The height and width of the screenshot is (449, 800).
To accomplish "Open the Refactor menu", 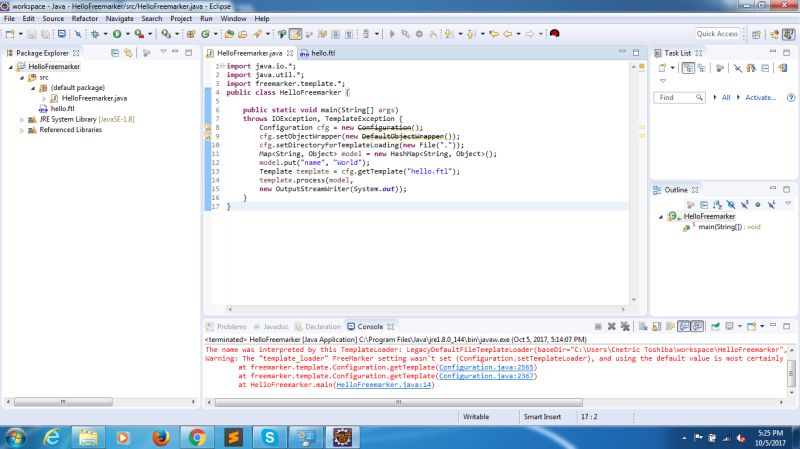I will 85,18.
